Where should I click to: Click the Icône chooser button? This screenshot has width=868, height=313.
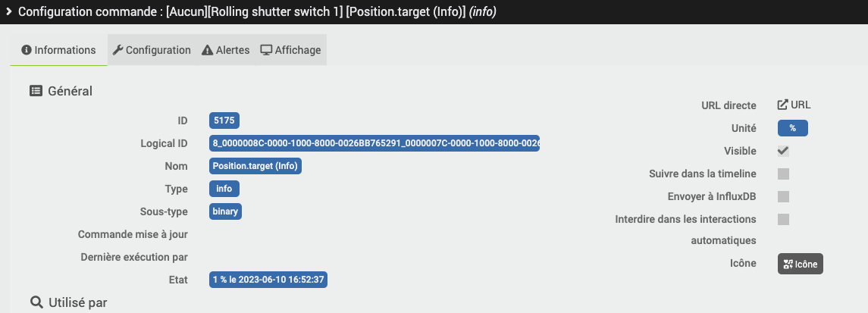(x=801, y=264)
